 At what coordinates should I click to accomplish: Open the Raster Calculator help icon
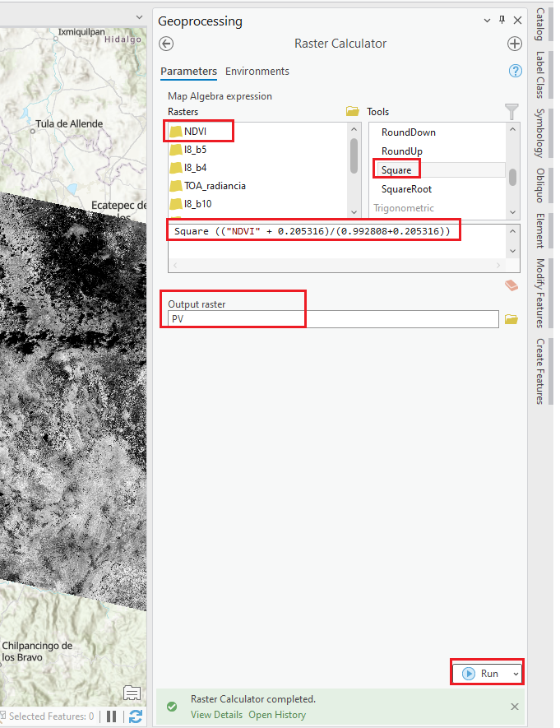[516, 72]
